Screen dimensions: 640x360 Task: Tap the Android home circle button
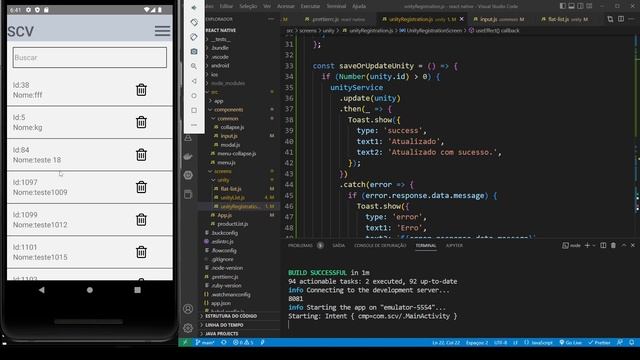tap(90, 290)
